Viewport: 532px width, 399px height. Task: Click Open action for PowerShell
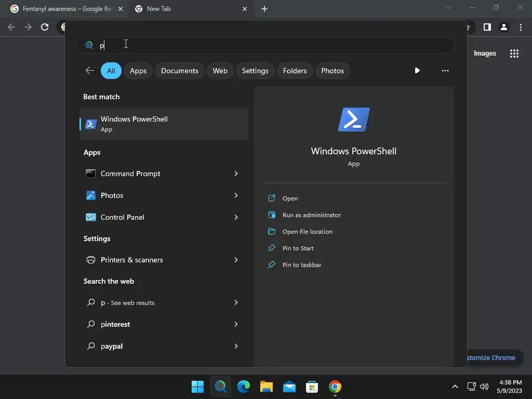[290, 198]
